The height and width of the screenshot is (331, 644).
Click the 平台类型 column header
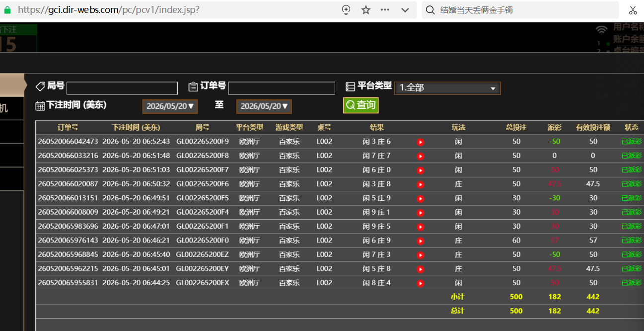coord(250,127)
